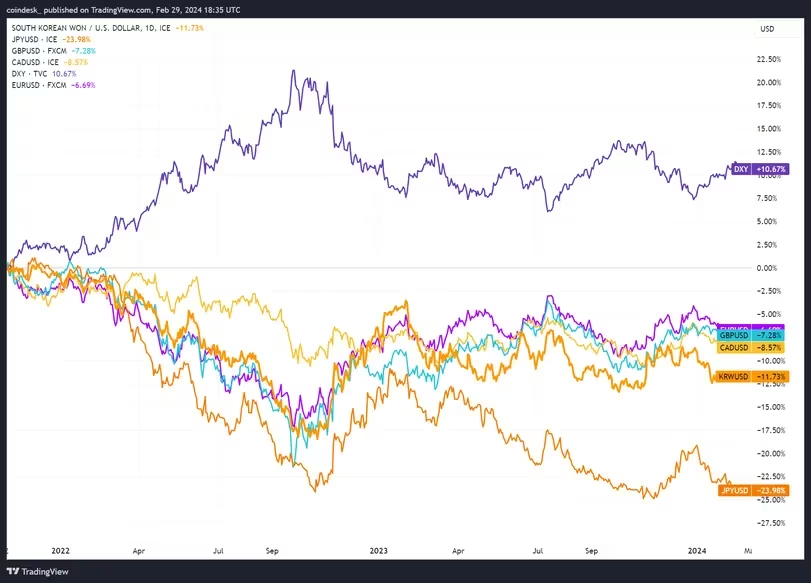
Task: Click the JPYUSD price label tag
Action: [753, 490]
